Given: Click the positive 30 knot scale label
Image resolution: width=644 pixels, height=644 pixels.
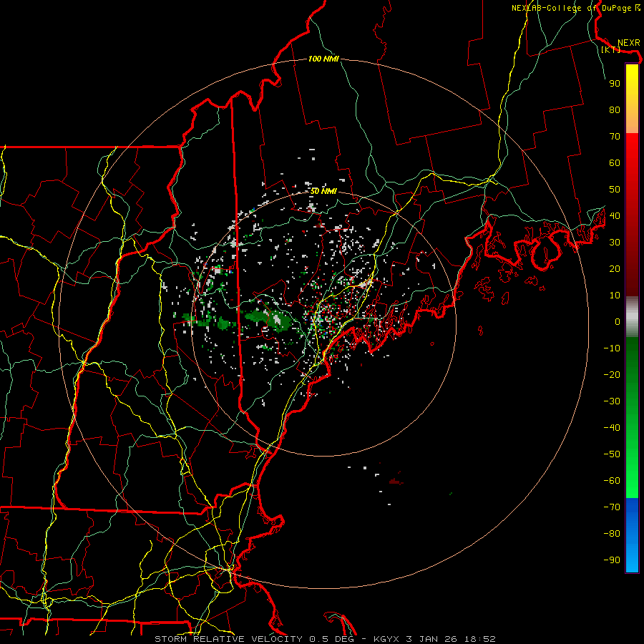Looking at the screenshot, I should (x=615, y=243).
